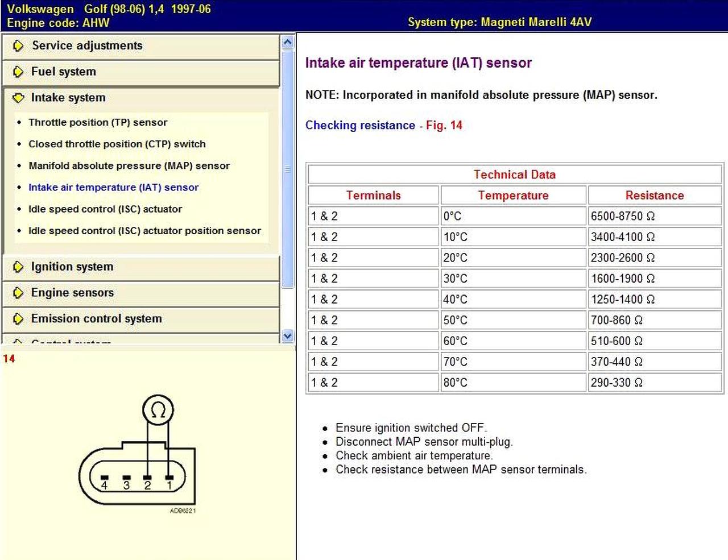Click the arrow icon beside Service adjustments
This screenshot has width=728, height=560.
pos(18,45)
